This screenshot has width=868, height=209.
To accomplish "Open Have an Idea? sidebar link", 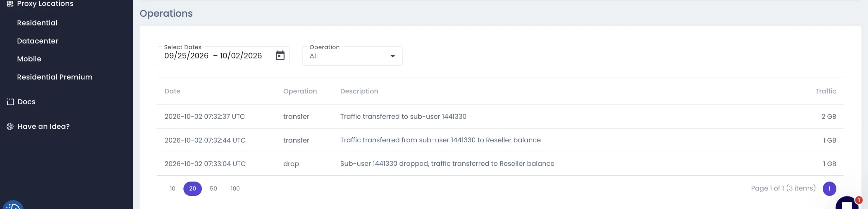I will pos(44,126).
